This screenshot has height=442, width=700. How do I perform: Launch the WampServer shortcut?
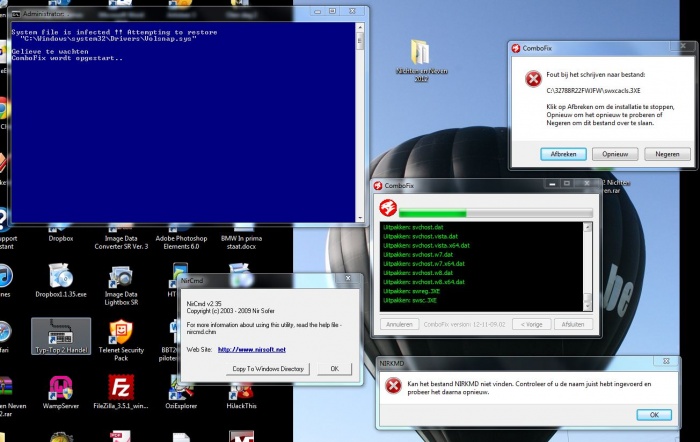(x=61, y=392)
